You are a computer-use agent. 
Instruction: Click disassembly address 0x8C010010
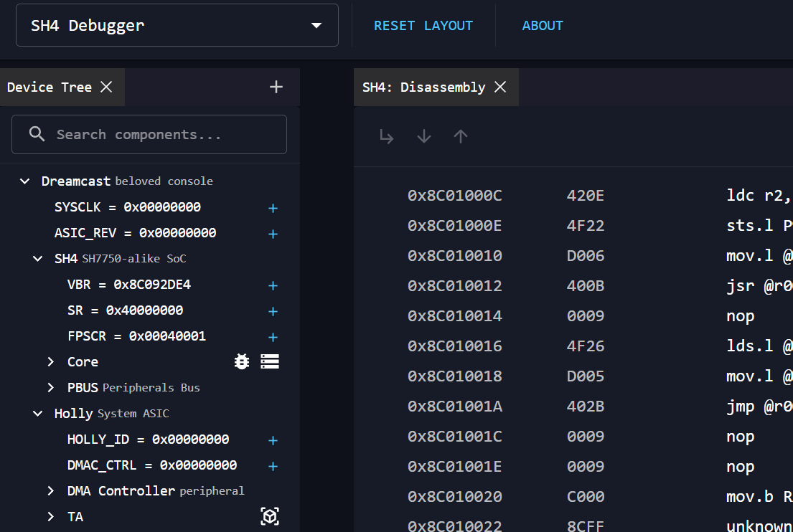coord(455,256)
